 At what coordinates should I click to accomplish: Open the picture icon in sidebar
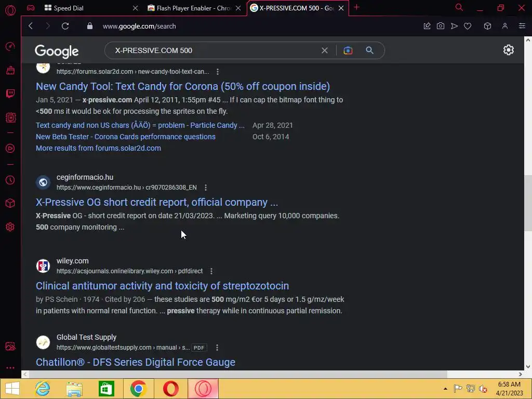pos(10,346)
